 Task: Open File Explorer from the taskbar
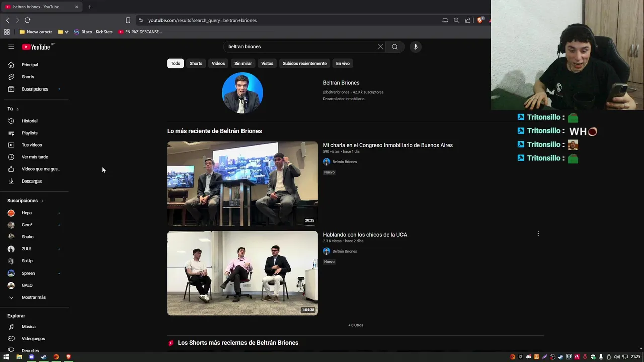click(x=19, y=357)
